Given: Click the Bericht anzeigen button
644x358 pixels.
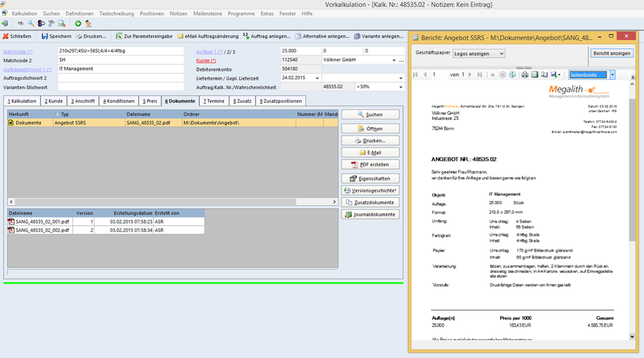Looking at the screenshot, I should tap(612, 54).
